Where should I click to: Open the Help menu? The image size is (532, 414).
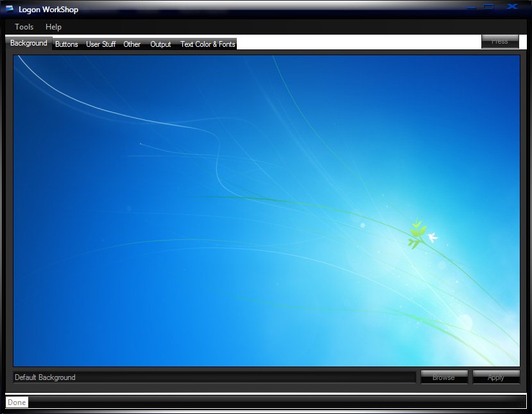(x=53, y=27)
